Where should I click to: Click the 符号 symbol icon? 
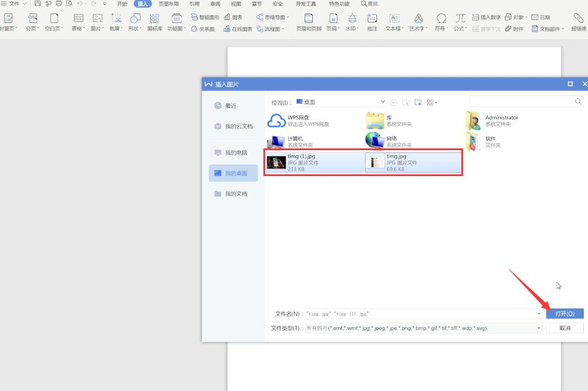pos(441,18)
